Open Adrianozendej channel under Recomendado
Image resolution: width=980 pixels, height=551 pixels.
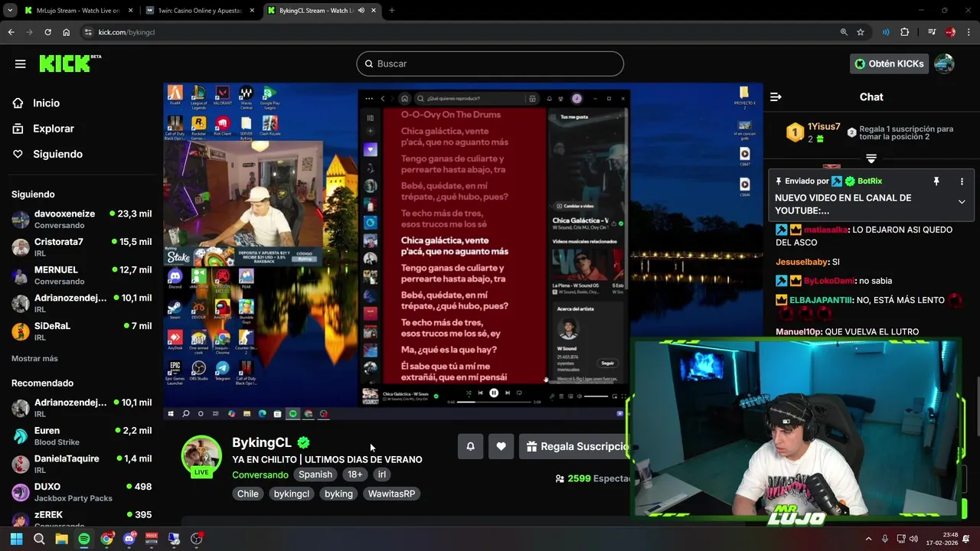click(81, 408)
